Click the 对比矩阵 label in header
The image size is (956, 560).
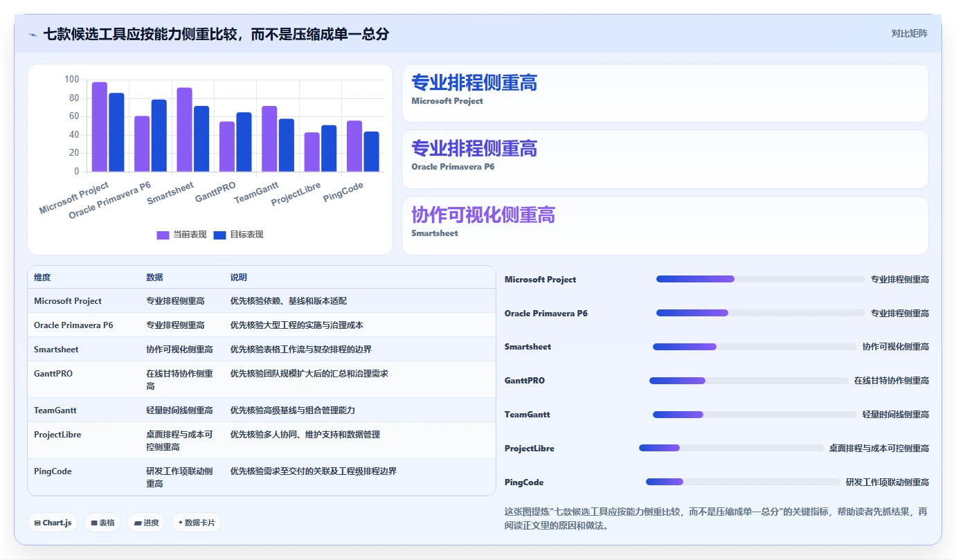(909, 33)
